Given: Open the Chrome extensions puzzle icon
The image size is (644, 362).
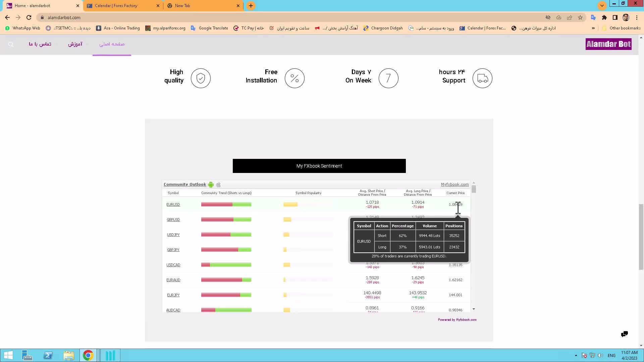Looking at the screenshot, I should pos(604,17).
